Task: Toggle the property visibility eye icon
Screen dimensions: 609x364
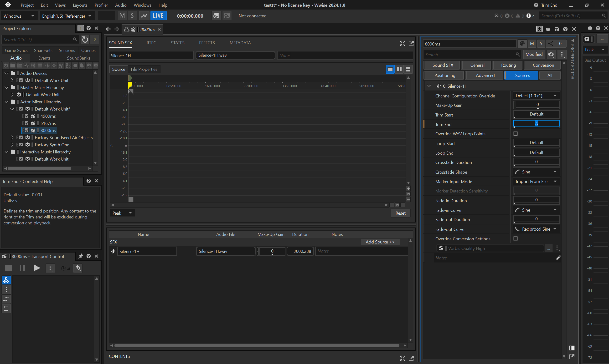Action: coord(551,55)
